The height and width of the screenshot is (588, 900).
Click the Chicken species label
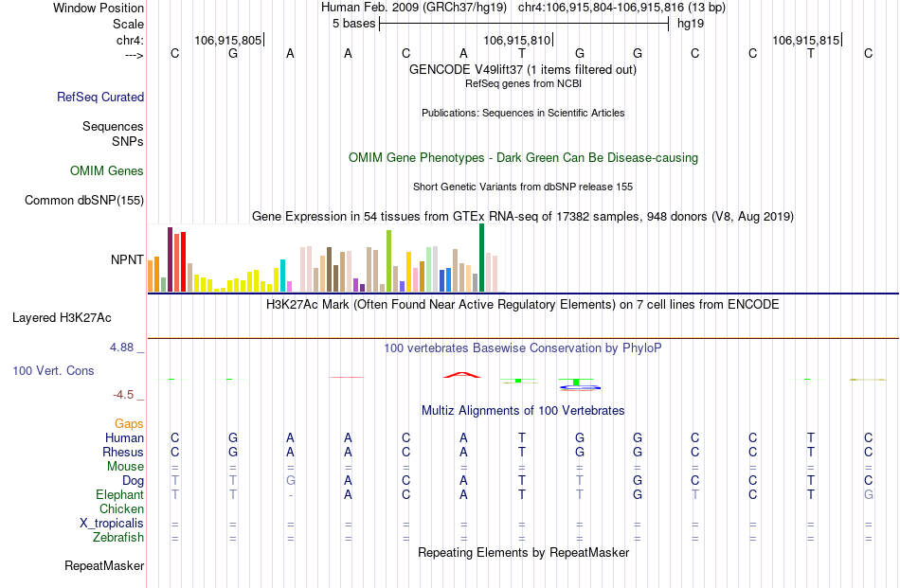click(121, 508)
